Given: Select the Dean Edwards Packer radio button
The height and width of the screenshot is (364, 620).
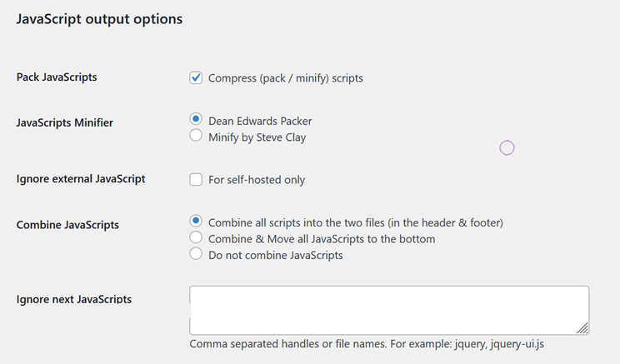Looking at the screenshot, I should 196,118.
